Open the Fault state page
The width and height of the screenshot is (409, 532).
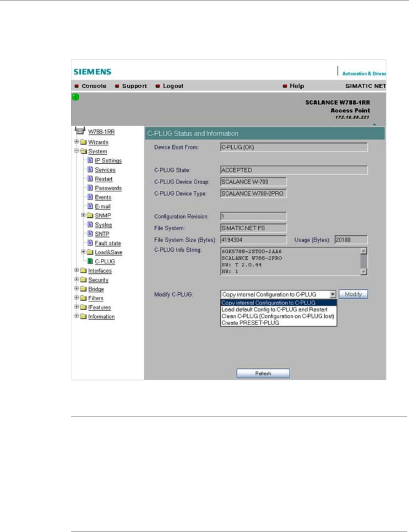click(x=108, y=243)
